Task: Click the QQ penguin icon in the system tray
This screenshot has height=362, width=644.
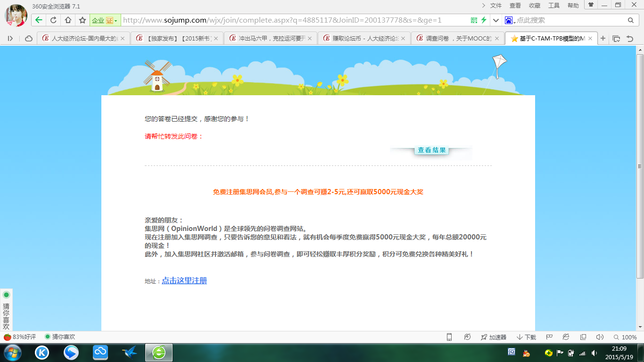Action: click(526, 353)
